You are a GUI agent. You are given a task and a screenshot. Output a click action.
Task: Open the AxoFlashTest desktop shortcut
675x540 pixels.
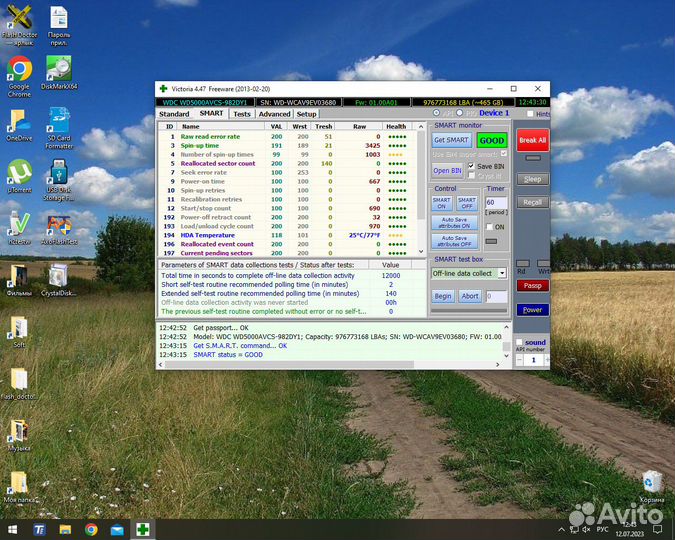tap(59, 229)
